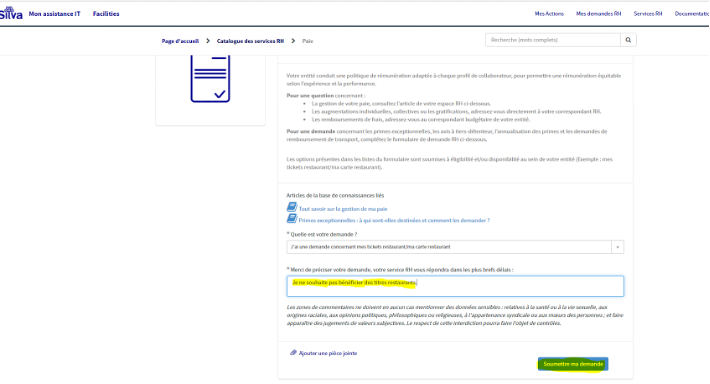Go to Mes Actions

[549, 14]
